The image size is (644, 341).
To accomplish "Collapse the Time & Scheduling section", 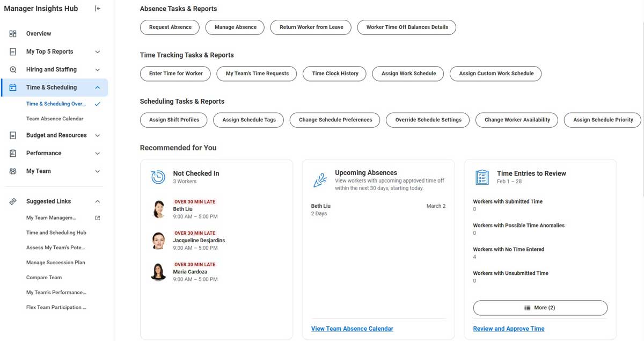I will click(x=97, y=87).
